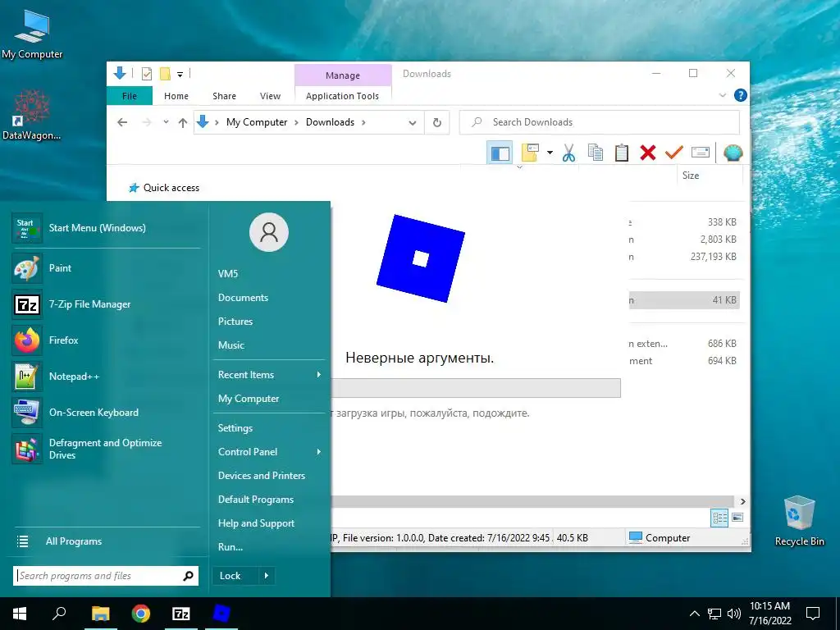The image size is (840, 630).
Task: Click the orange checkmark toolbar icon
Action: (x=673, y=153)
